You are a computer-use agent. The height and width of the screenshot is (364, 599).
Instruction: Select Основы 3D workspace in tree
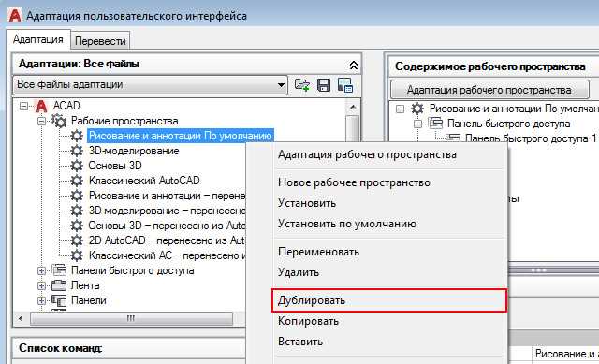coord(115,166)
